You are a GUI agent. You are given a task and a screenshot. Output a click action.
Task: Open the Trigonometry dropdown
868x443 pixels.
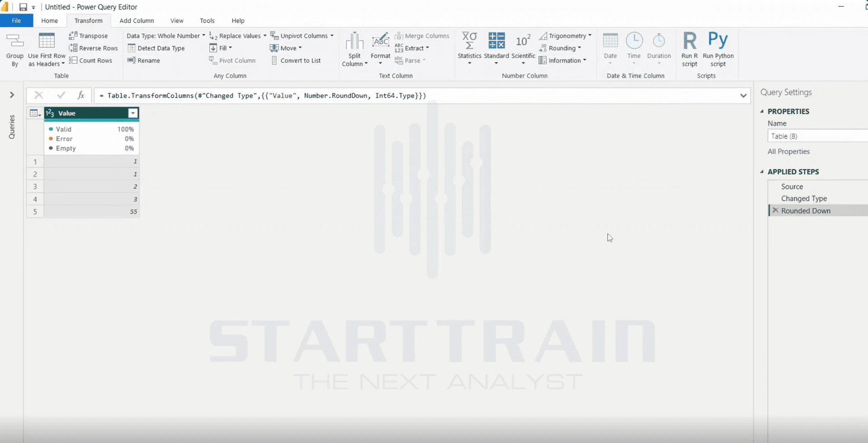coord(565,36)
